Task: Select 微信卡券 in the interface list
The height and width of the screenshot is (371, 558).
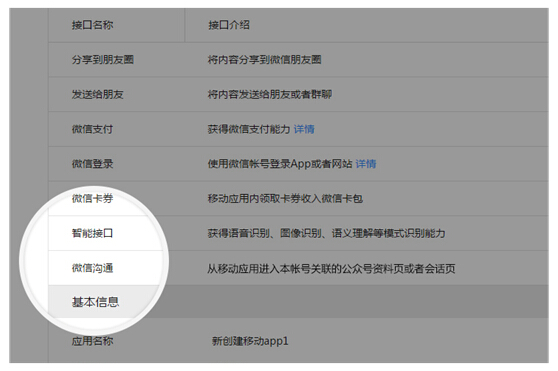Action: point(92,198)
